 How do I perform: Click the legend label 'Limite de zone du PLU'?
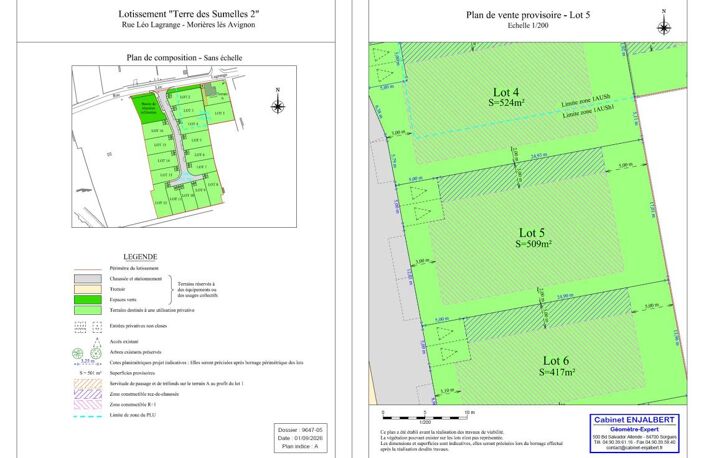coord(133,415)
